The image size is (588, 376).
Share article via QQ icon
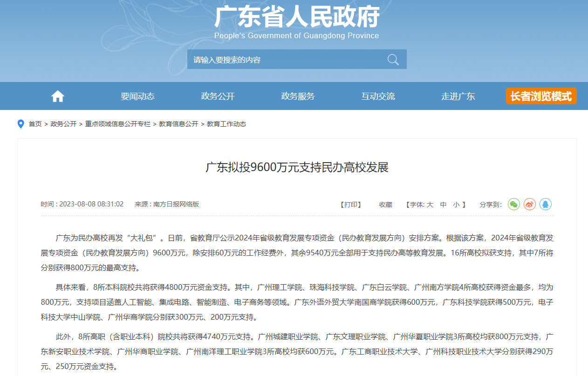pyautogui.click(x=546, y=204)
